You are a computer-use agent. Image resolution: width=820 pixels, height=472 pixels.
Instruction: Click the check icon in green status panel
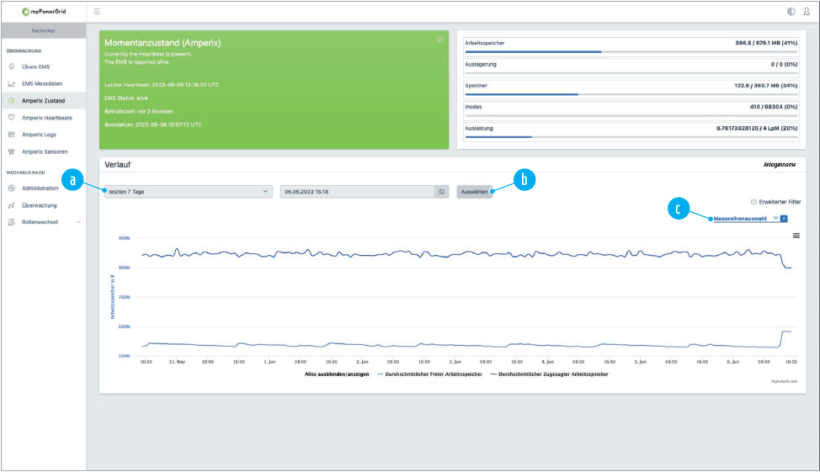(440, 39)
